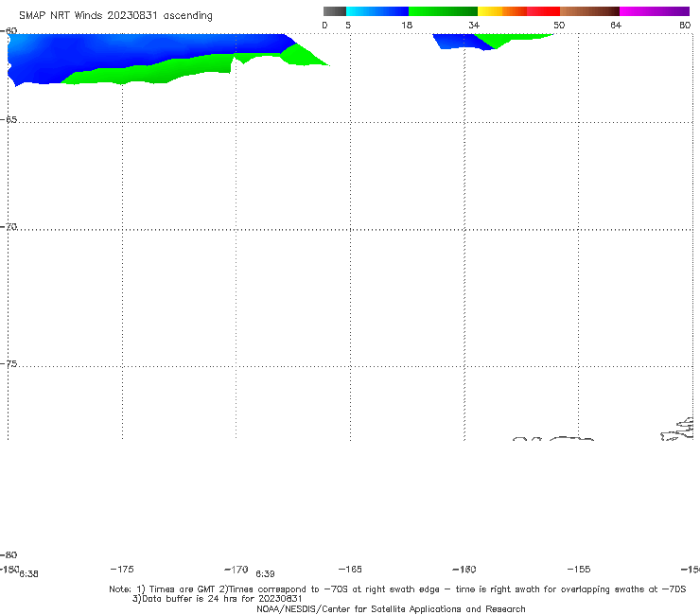Click the latitude axis label '-65'
The image size is (700, 615).
[x=9, y=120]
